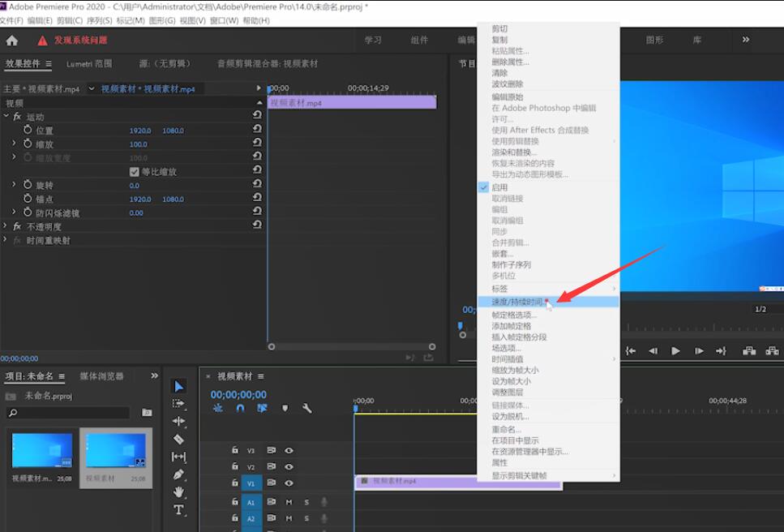Select the Hand tool
The image size is (784, 532).
(178, 492)
